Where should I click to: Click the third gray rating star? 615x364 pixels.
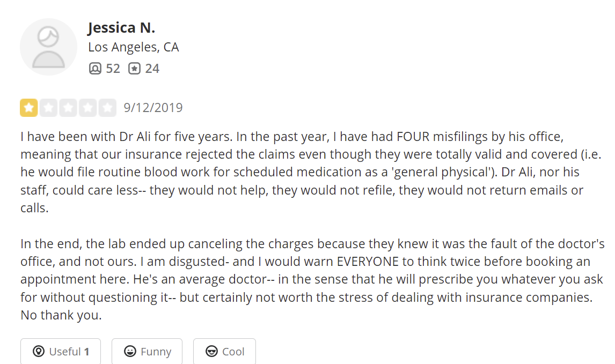68,108
